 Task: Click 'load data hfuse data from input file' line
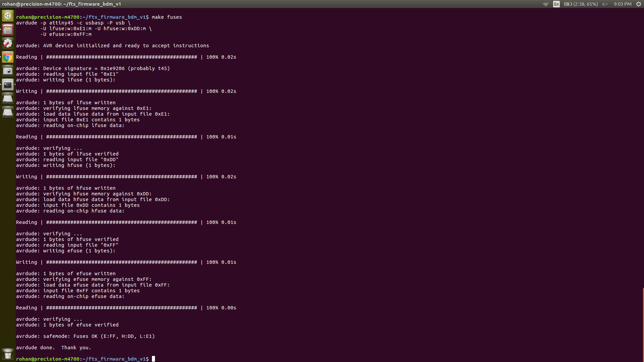click(x=93, y=199)
